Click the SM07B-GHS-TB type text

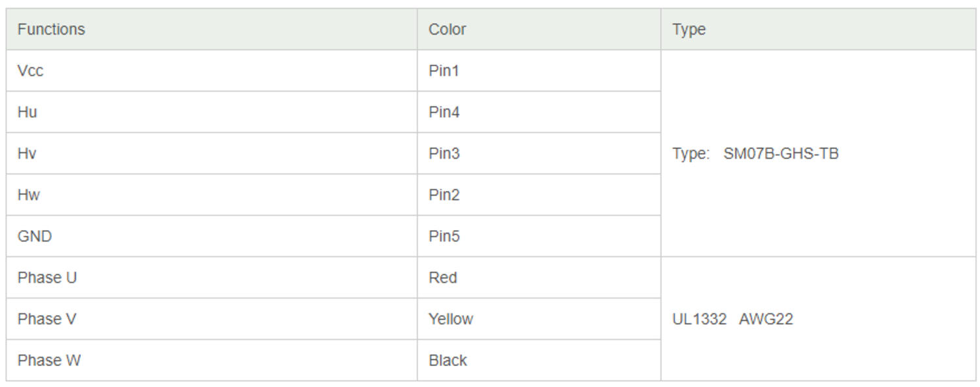(x=780, y=154)
